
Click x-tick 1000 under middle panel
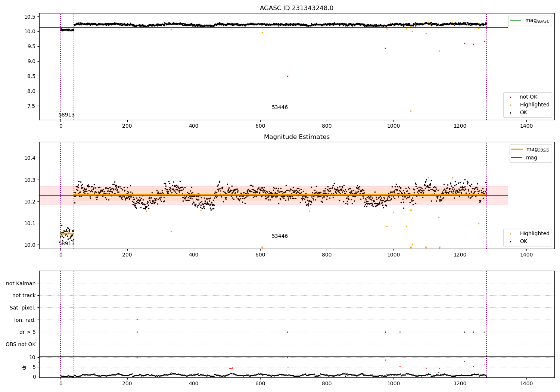pyautogui.click(x=393, y=255)
